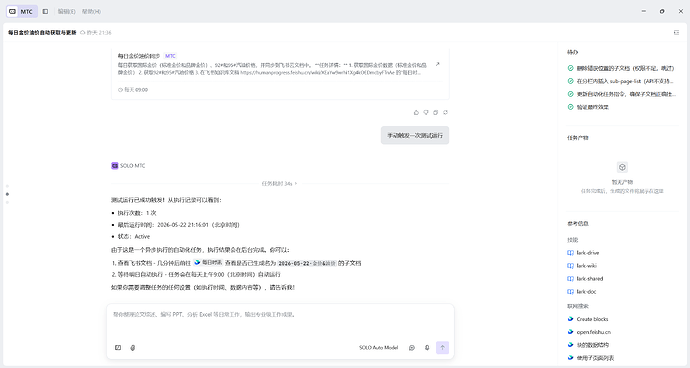Regenerate the response with refresh icon
This screenshot has width=690, height=368.
(x=445, y=113)
